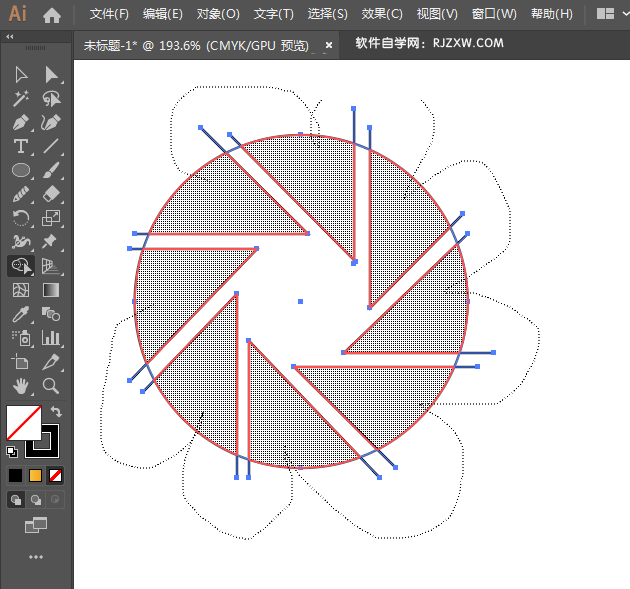Select the Type tool
The height and width of the screenshot is (589, 630).
(x=21, y=146)
